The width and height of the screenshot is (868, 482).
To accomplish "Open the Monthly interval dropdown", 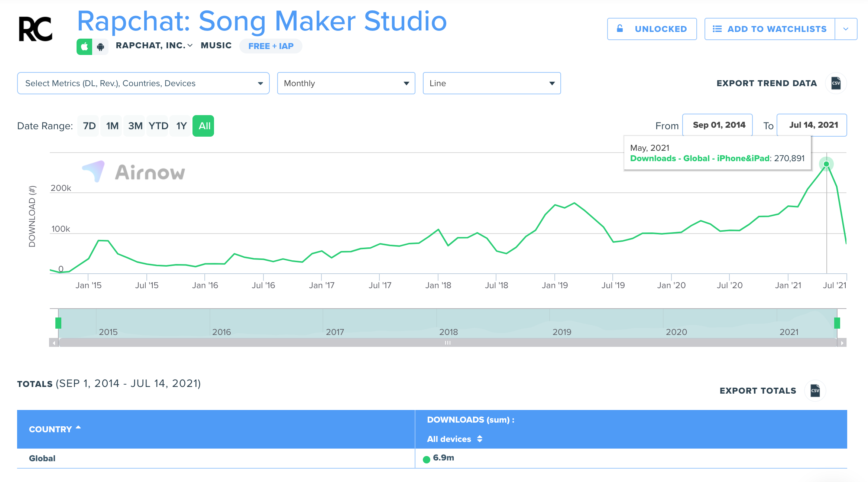I will [346, 83].
